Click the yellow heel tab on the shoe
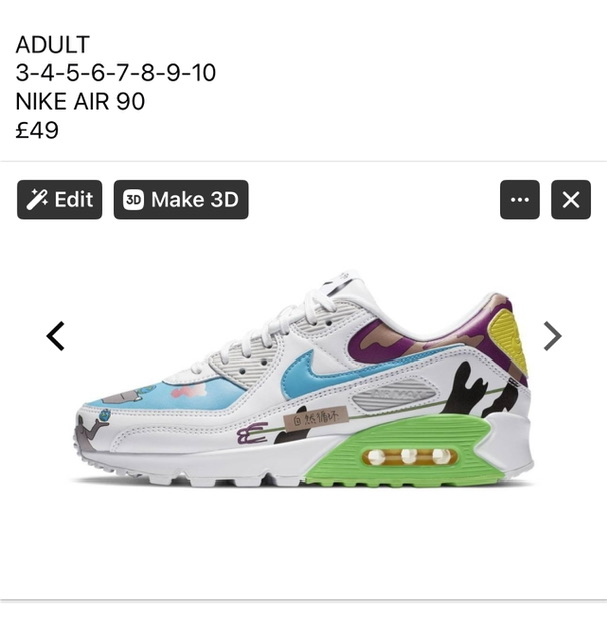This screenshot has width=607, height=640. pyautogui.click(x=509, y=341)
